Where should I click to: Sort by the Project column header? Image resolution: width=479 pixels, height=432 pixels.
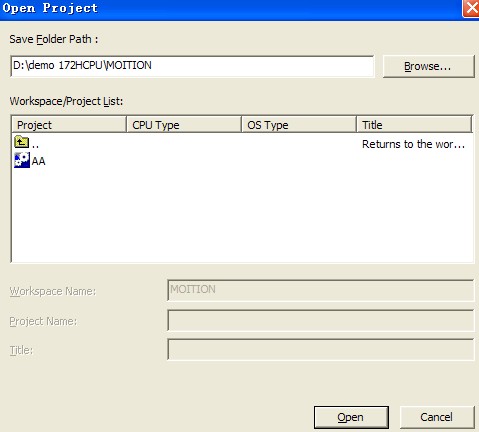[x=69, y=125]
